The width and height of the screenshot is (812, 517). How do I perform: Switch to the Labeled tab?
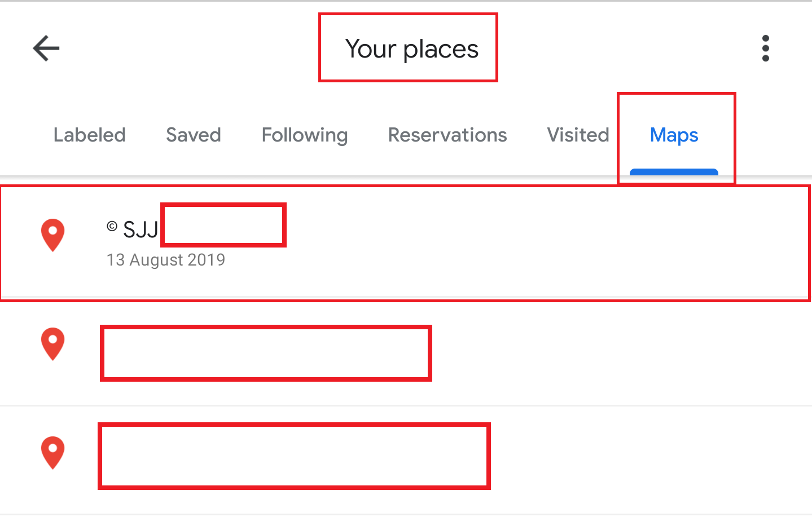point(89,135)
